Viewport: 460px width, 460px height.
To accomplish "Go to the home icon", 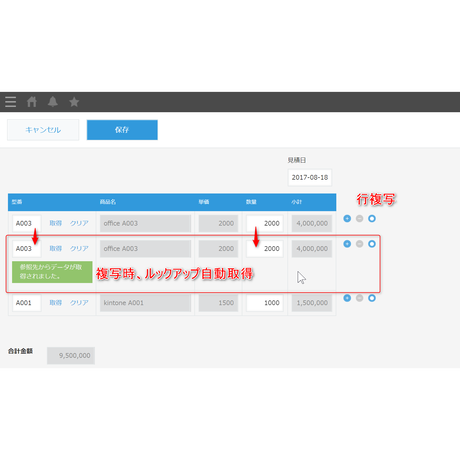I will pyautogui.click(x=32, y=102).
